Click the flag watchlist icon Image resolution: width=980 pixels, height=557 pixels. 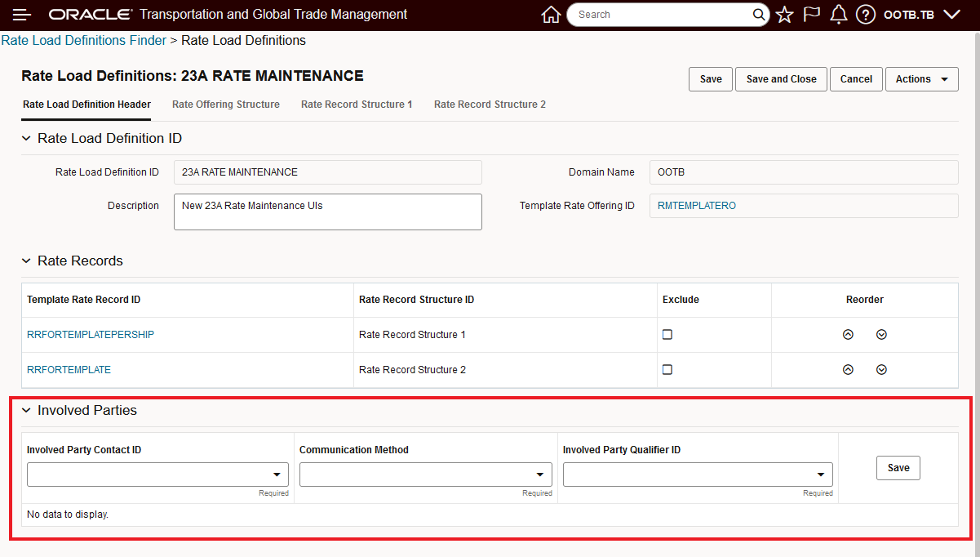tap(811, 15)
